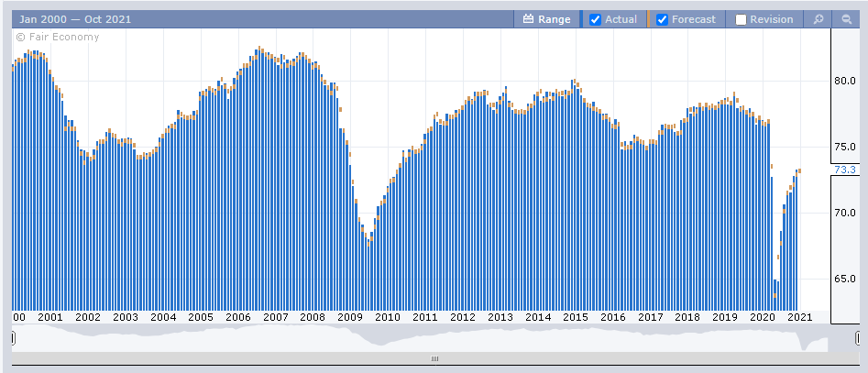Click the 2011 year label
Screen dimensions: 868x373
pyautogui.click(x=425, y=318)
